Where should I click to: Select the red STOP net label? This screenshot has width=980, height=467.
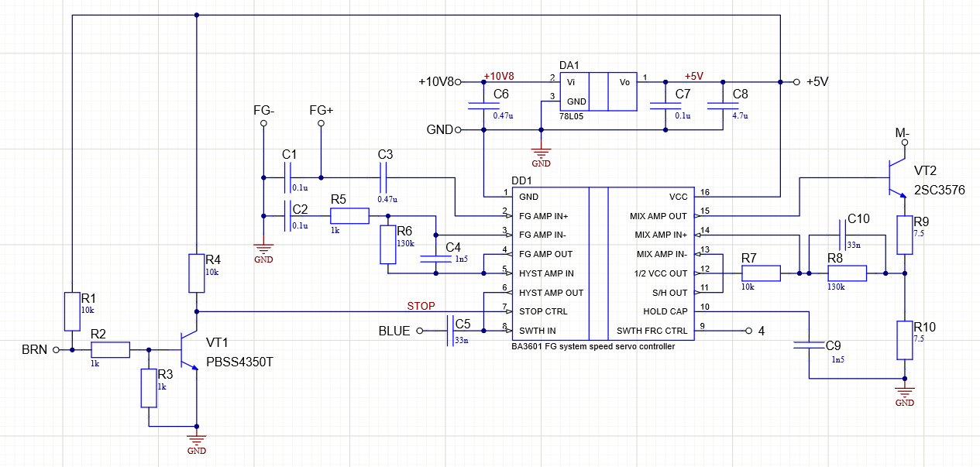(421, 305)
